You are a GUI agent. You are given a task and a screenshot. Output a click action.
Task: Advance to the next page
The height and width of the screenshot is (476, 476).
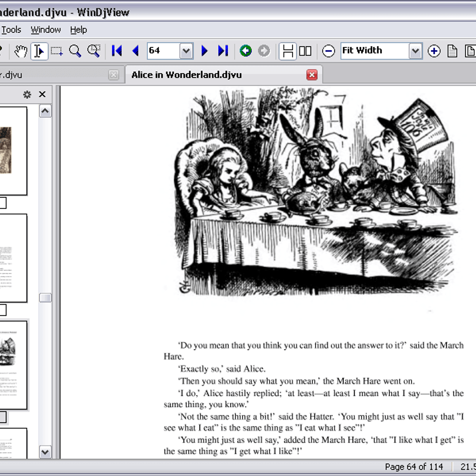pyautogui.click(x=204, y=51)
